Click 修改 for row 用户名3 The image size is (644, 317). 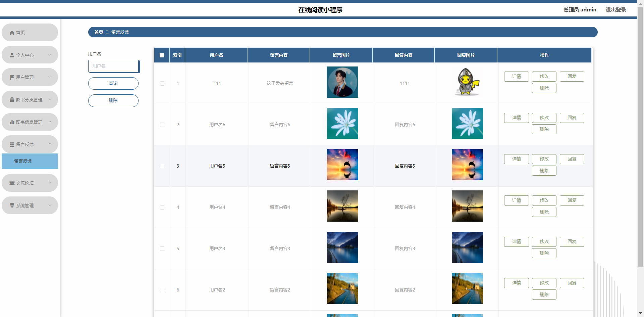point(544,242)
